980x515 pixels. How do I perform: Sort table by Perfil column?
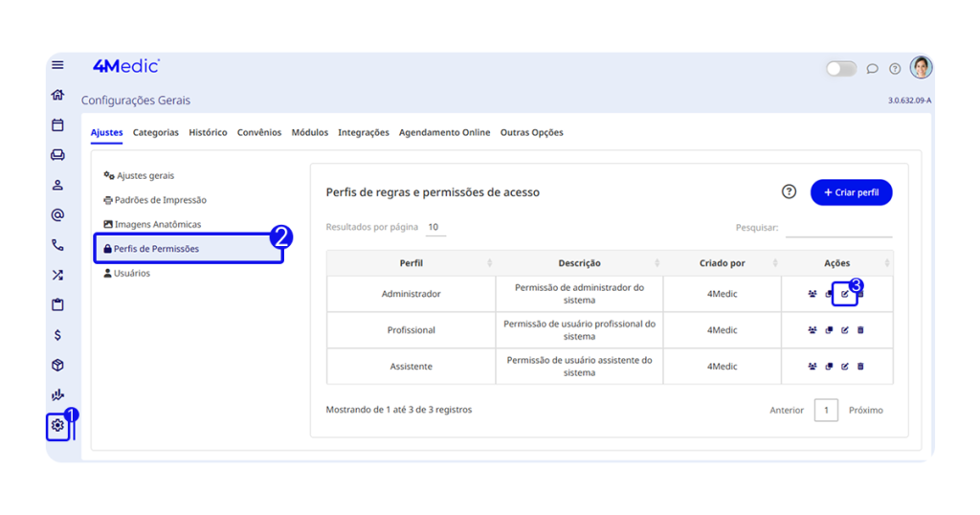tap(412, 263)
